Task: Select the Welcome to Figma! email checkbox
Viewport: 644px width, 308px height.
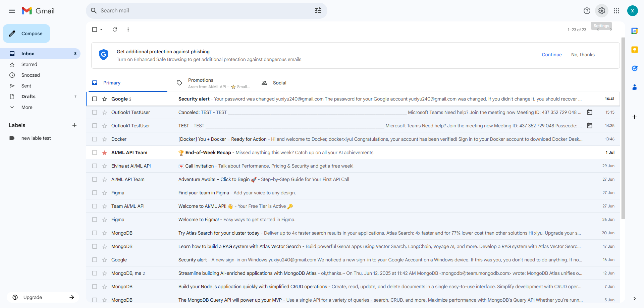Action: 95,220
